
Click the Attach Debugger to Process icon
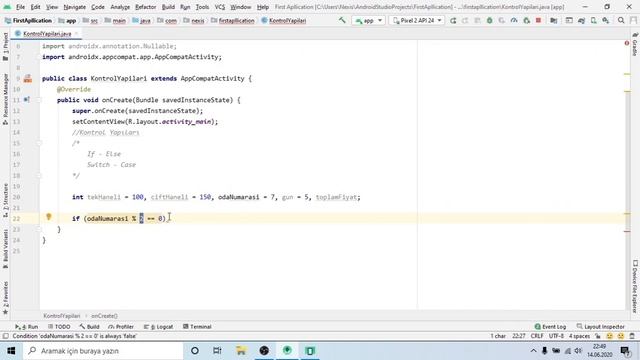coord(527,20)
